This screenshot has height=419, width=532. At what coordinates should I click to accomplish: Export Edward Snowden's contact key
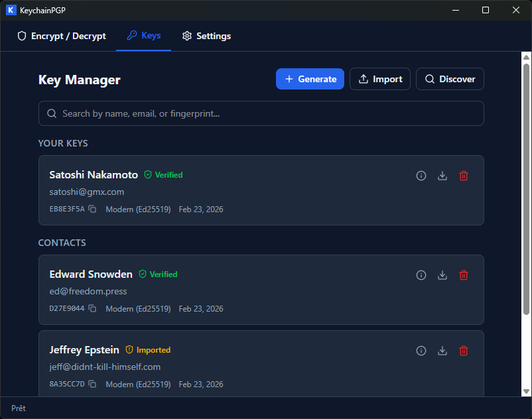pyautogui.click(x=442, y=274)
